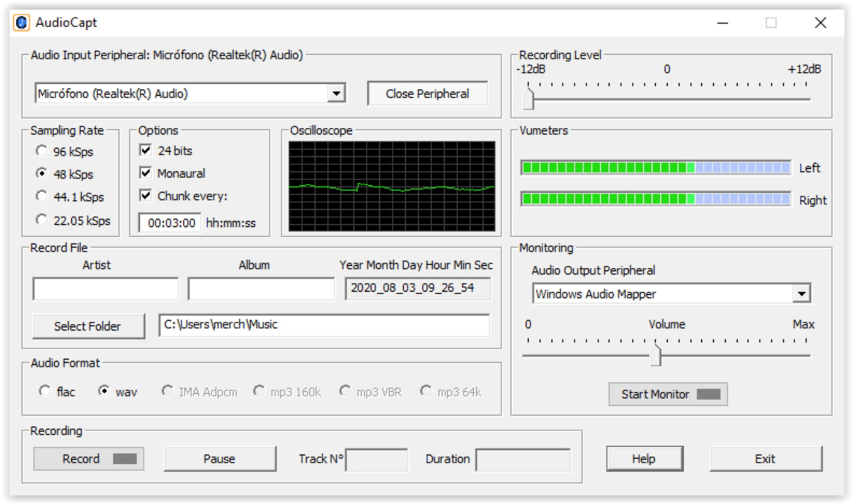Click the chunk time field 00:03:00
Image resolution: width=853 pixels, height=504 pixels.
(170, 223)
